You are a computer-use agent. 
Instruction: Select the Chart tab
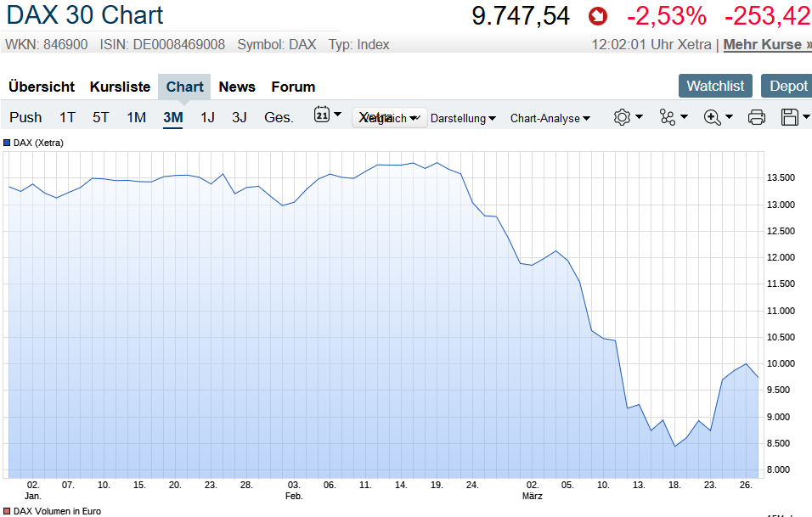pos(184,87)
